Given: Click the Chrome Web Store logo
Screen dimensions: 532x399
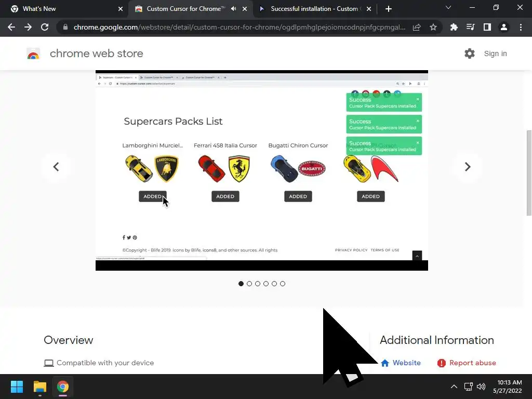Looking at the screenshot, I should [x=33, y=54].
